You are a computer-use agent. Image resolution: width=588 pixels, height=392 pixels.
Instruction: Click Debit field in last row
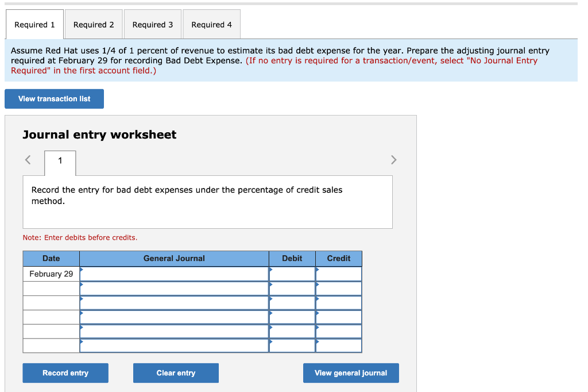pyautogui.click(x=292, y=345)
